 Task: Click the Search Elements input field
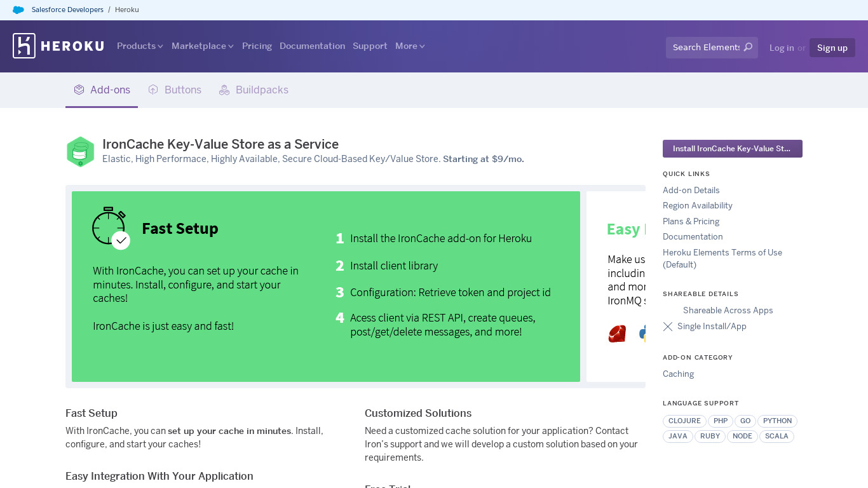tap(712, 47)
